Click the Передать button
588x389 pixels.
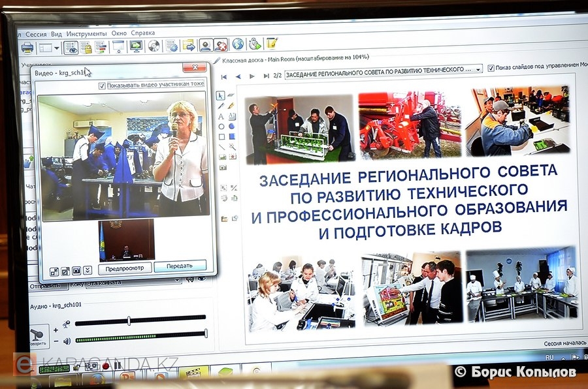coord(180,266)
